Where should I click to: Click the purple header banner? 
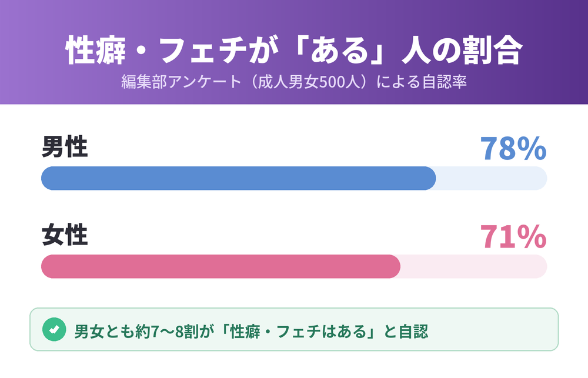pos(294,52)
